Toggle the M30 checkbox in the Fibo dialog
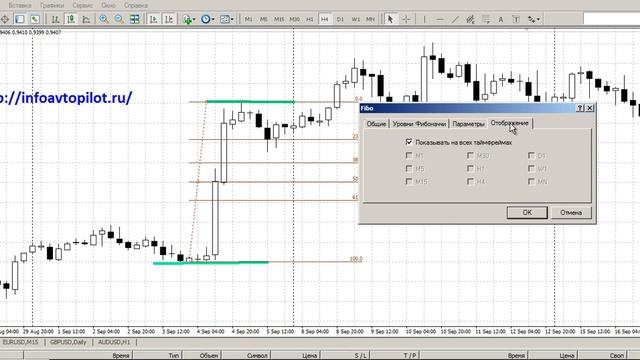 pos(470,156)
